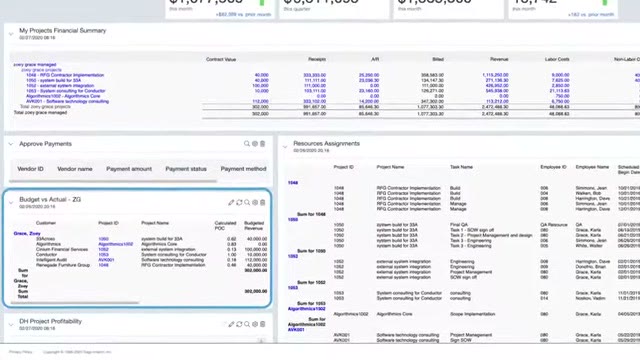Open settings gear of Budget vs Actual - ZG
This screenshot has height=360, width=640.
tap(255, 202)
